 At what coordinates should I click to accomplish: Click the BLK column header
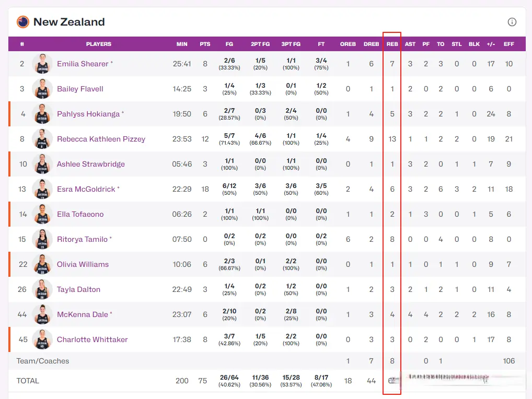click(474, 44)
